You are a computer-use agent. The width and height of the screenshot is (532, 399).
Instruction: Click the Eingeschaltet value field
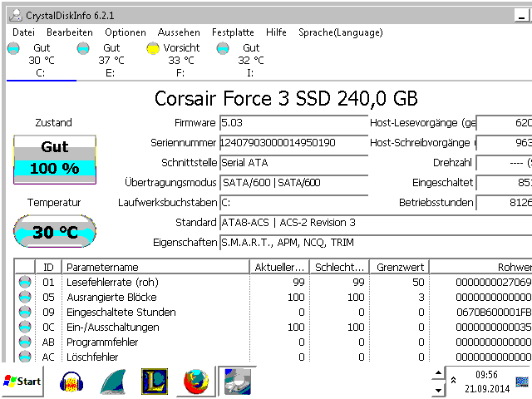[x=504, y=183]
